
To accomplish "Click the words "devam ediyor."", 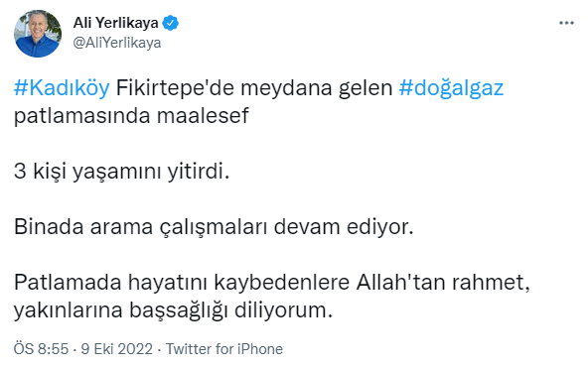I will [x=344, y=227].
